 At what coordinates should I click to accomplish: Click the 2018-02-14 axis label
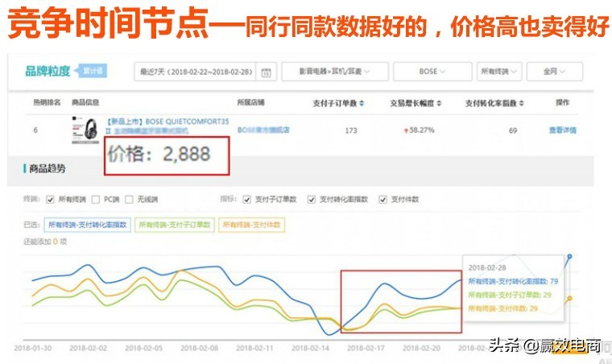coord(310,348)
